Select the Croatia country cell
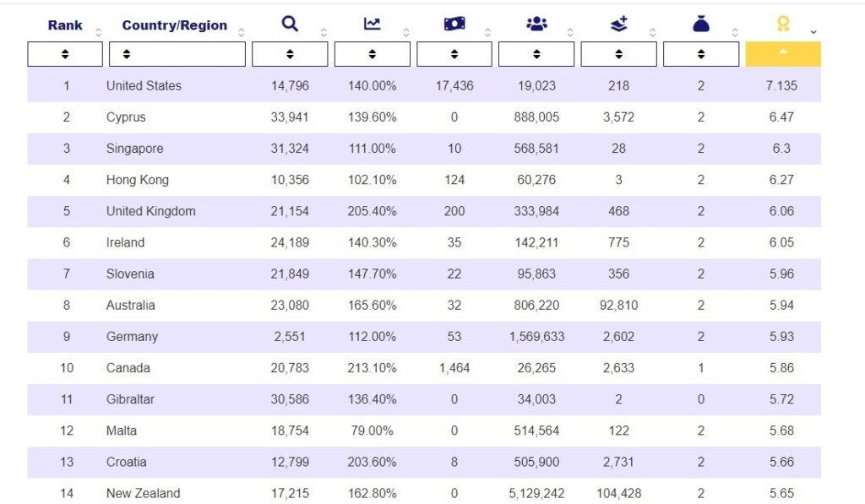 pos(127,462)
